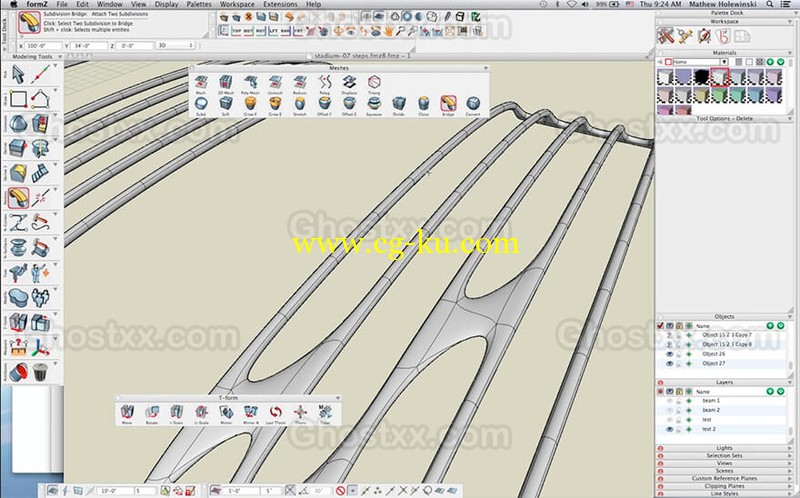Screen dimensions: 800x498
Task: Select the Move tool in T-form palette
Action: (x=127, y=412)
